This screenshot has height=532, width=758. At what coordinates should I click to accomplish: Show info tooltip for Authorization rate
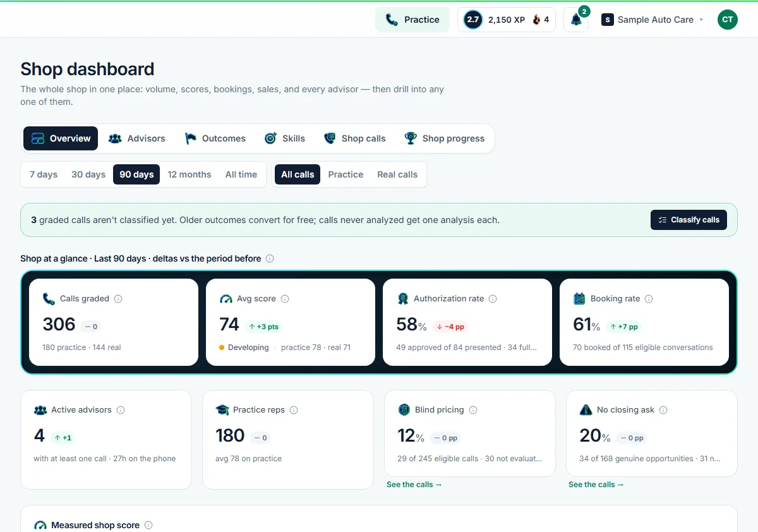point(493,299)
